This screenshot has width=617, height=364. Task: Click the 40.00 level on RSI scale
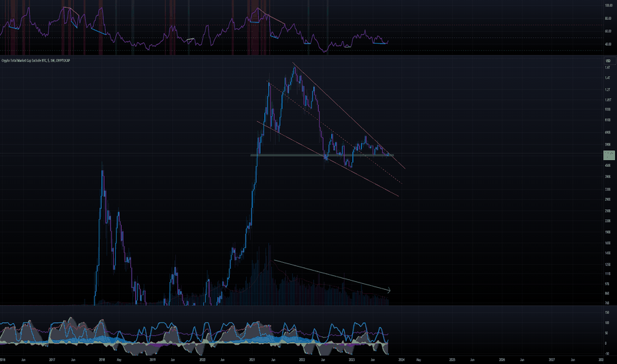tap(608, 44)
